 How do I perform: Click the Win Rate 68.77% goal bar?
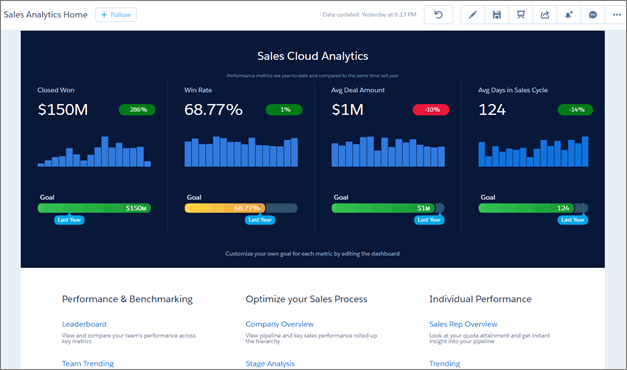241,208
